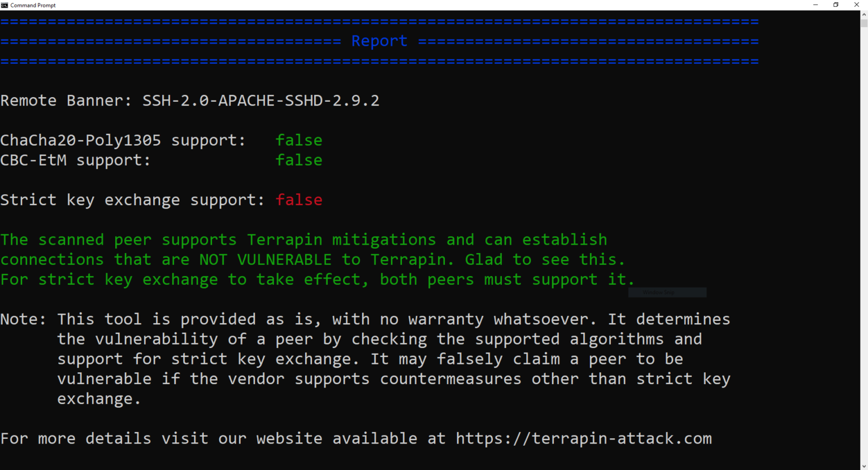Click the Command Prompt window title text

pyautogui.click(x=33, y=5)
